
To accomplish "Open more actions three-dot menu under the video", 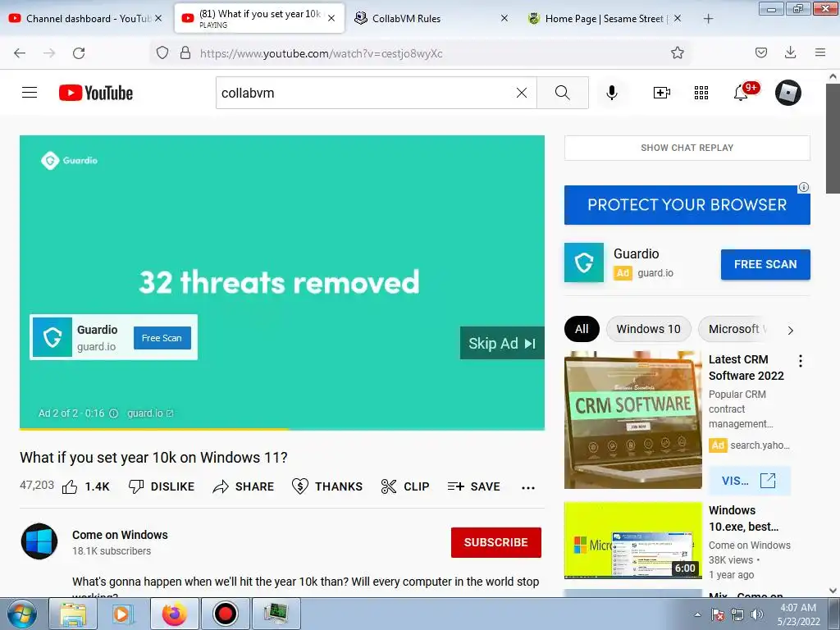I will pyautogui.click(x=527, y=487).
